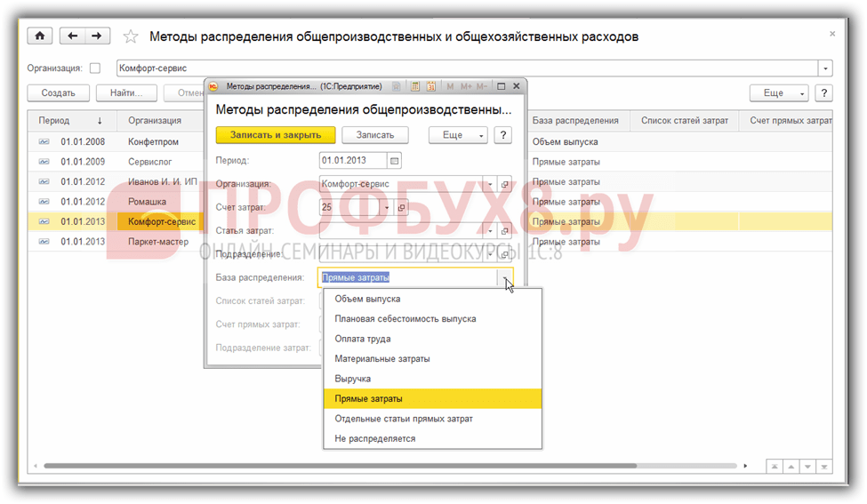This screenshot has width=867, height=504.
Task: Move up one record in list
Action: [x=791, y=467]
